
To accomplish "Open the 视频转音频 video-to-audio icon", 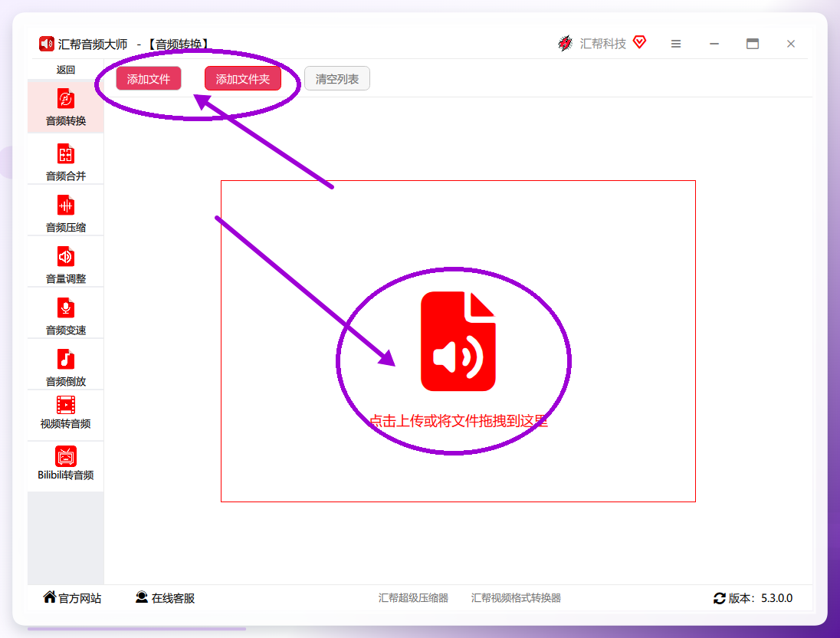I will (65, 405).
